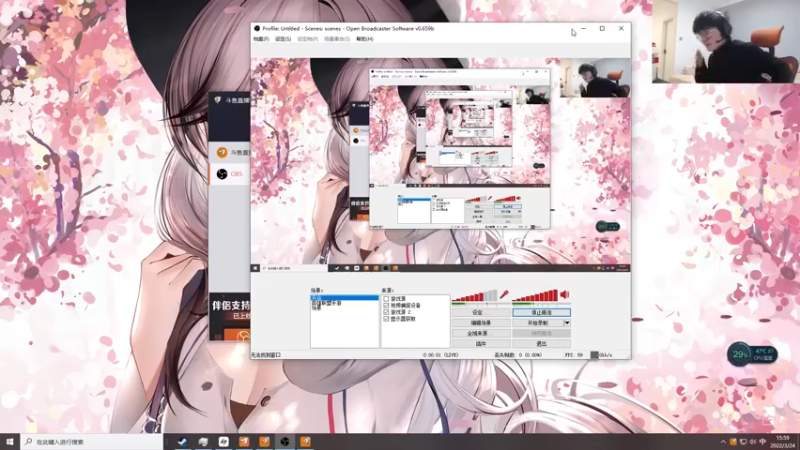Select the OBS entry in the Douyu window sidebar
The width and height of the screenshot is (800, 450).
[230, 174]
